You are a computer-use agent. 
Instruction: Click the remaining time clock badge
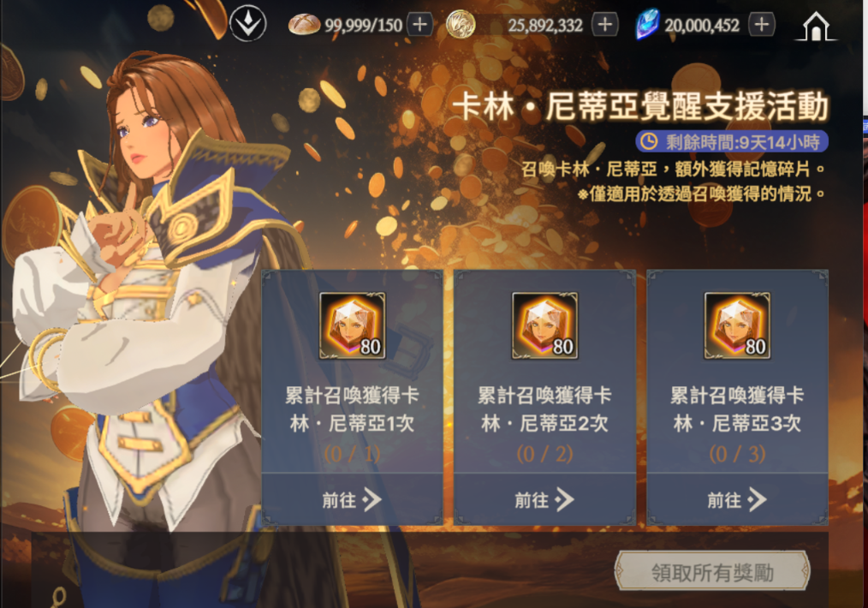tap(732, 142)
